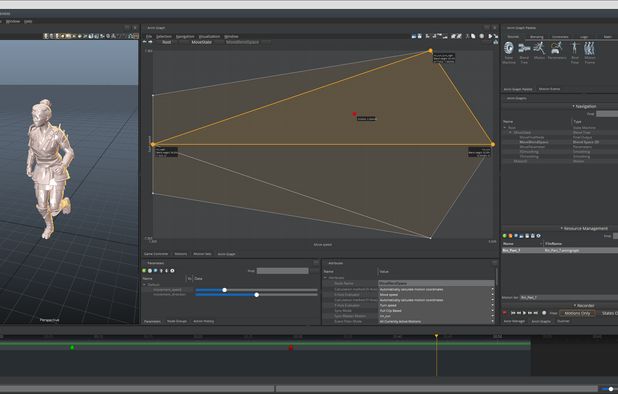This screenshot has width=618, height=394.
Task: Open the Visualization menu in Anim Graph window
Action: (209, 36)
